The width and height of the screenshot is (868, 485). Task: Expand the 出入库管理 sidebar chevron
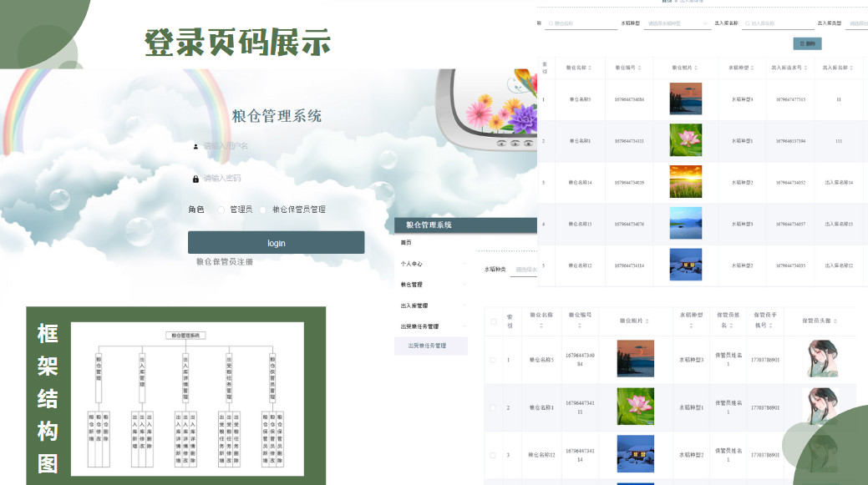(464, 306)
